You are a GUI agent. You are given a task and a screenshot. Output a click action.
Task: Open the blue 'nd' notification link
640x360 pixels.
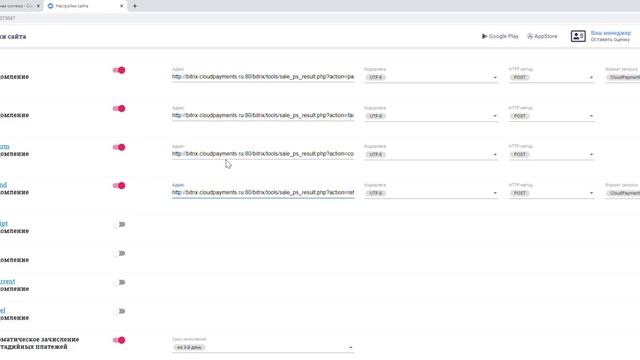tap(3, 185)
